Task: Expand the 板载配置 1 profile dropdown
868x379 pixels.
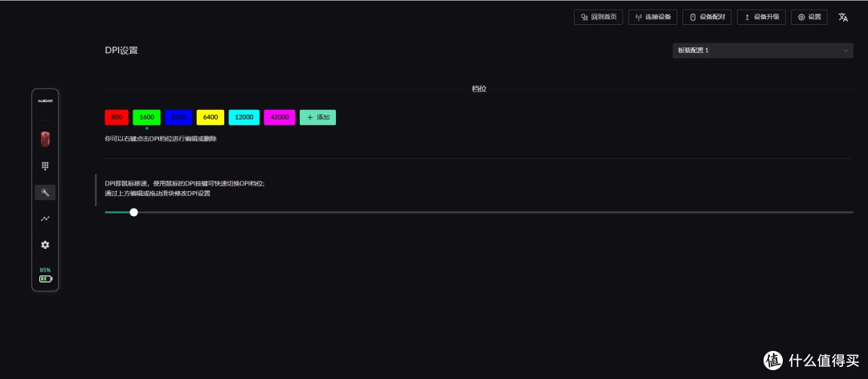Action: point(763,51)
